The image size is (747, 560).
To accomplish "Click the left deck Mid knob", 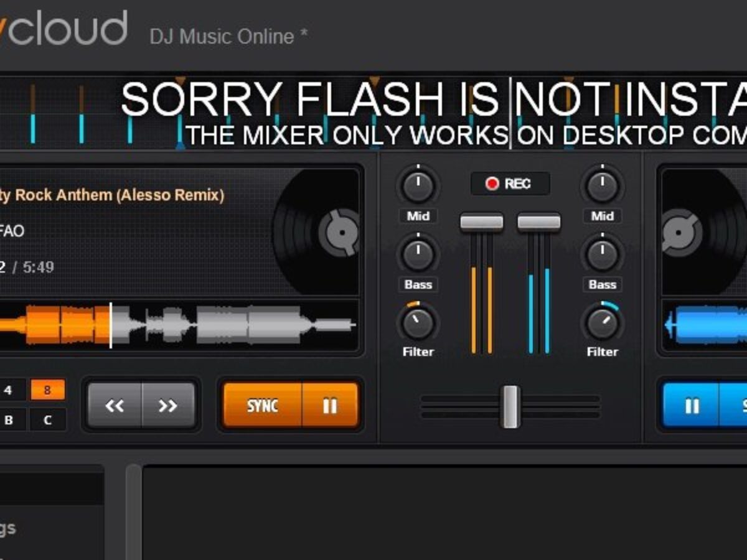I will pyautogui.click(x=418, y=186).
